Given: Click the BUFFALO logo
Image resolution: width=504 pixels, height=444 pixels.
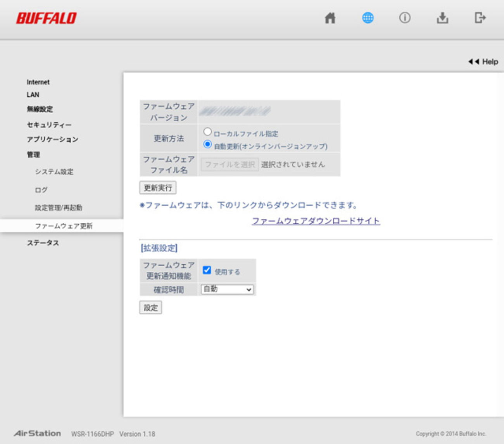Looking at the screenshot, I should pyautogui.click(x=46, y=17).
